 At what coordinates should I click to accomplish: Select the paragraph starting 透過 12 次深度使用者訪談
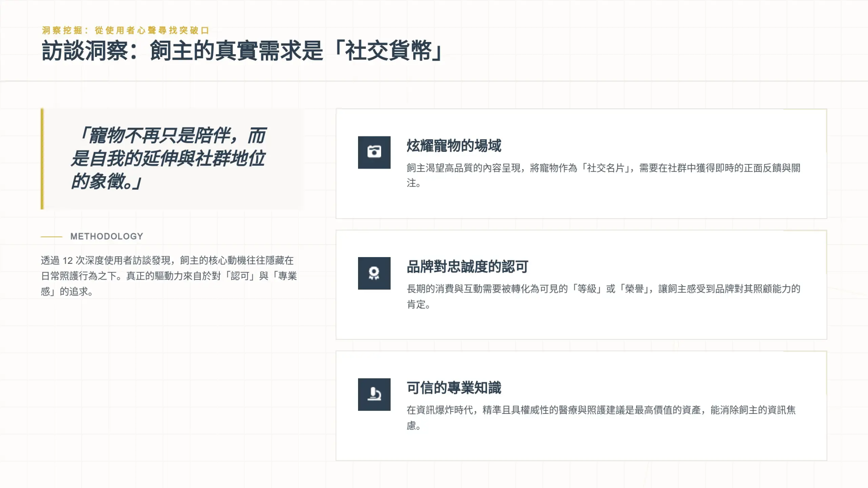coord(168,276)
